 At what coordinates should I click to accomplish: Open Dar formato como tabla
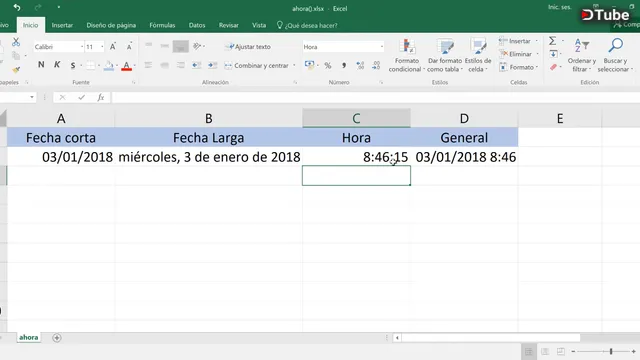tap(445, 55)
